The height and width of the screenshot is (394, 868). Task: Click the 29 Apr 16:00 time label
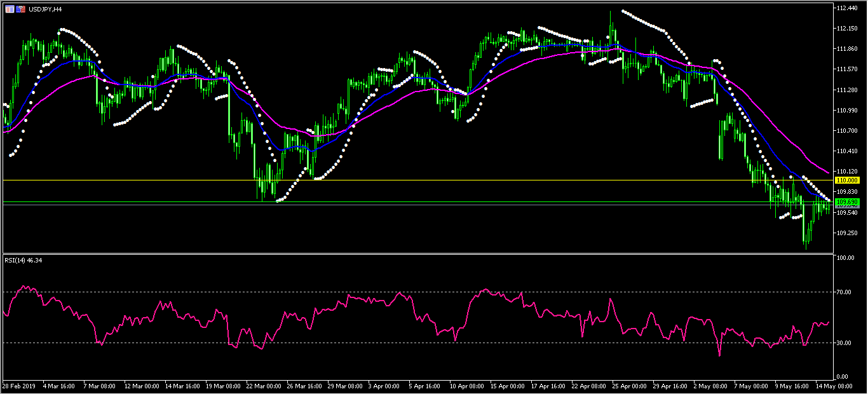[x=669, y=386]
